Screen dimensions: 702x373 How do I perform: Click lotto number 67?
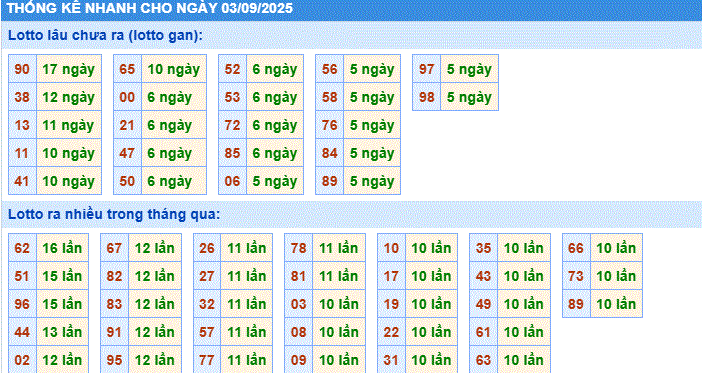coord(114,248)
